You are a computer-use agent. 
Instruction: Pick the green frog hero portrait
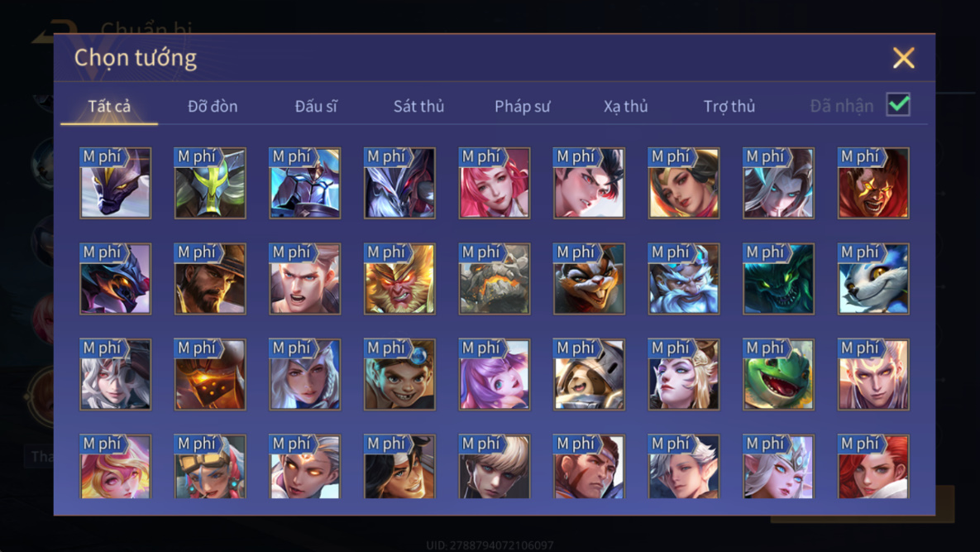click(x=778, y=374)
